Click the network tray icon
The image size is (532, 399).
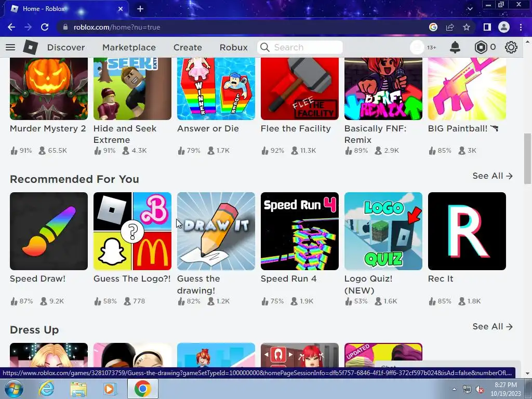tap(467, 390)
